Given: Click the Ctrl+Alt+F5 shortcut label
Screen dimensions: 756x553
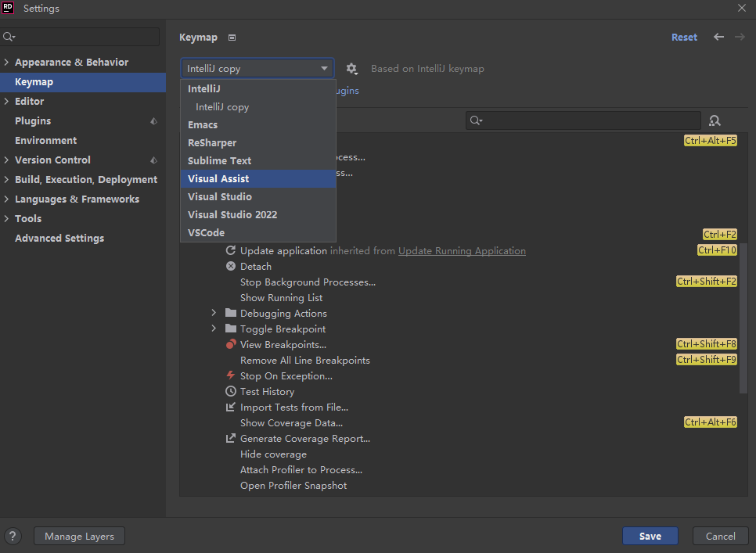Looking at the screenshot, I should pyautogui.click(x=710, y=141).
